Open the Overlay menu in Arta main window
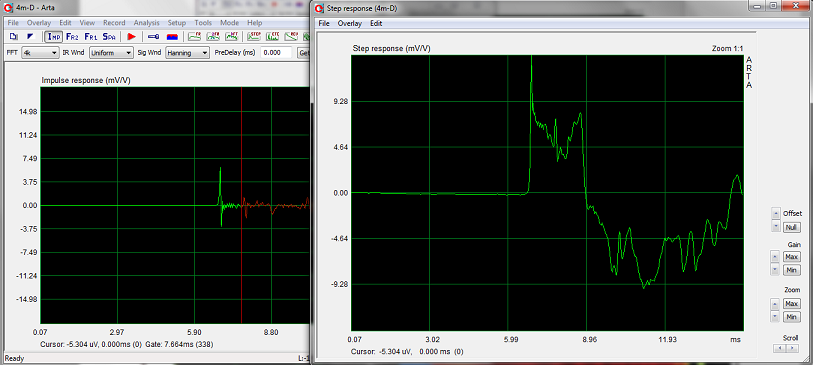Image resolution: width=813 pixels, height=365 pixels. coord(39,23)
